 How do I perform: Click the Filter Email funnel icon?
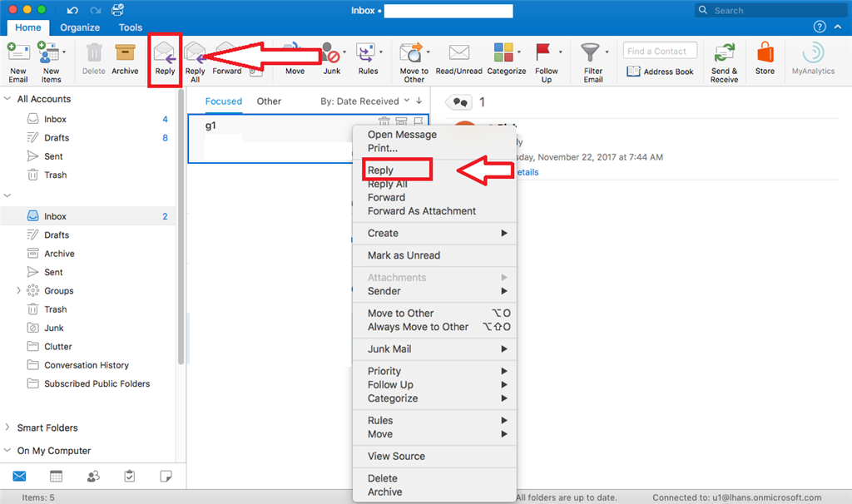590,52
